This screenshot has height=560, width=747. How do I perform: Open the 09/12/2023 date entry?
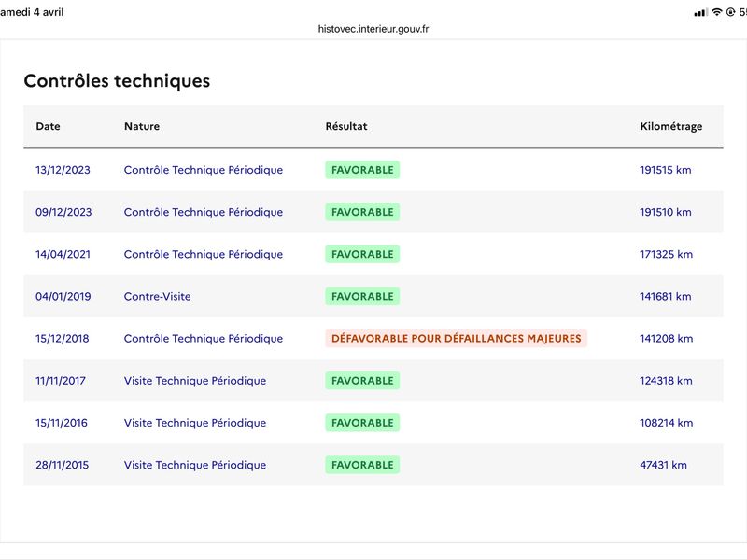coord(63,212)
